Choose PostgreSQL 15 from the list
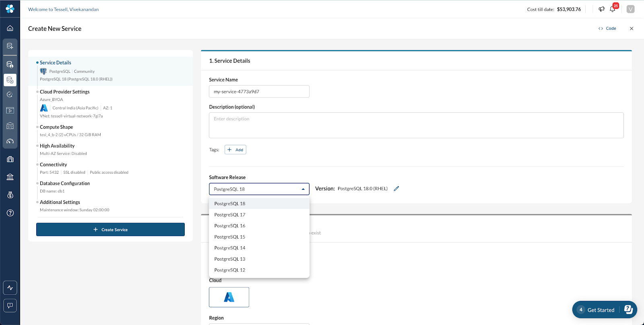This screenshot has height=325, width=644. click(x=259, y=237)
